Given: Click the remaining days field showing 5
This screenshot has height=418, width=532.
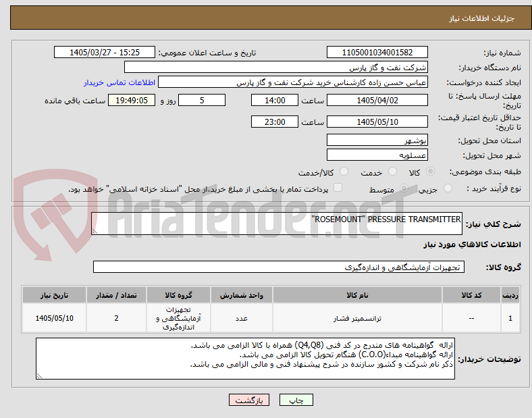Looking at the screenshot, I should (202, 100).
